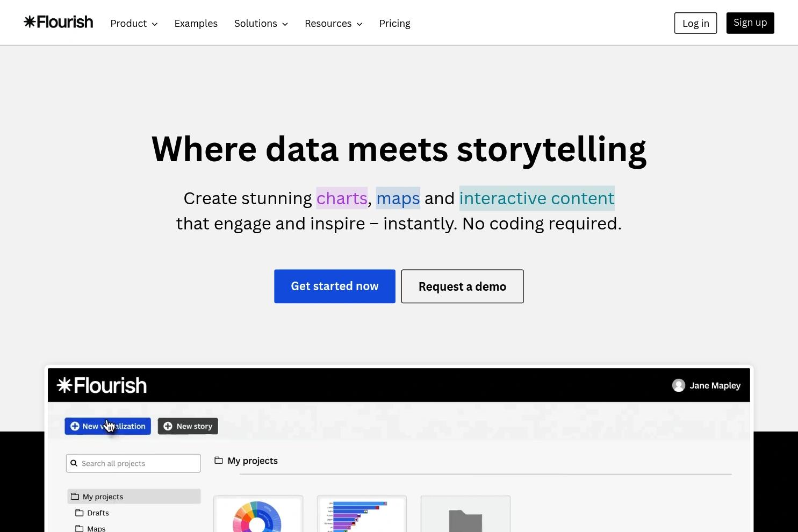
Task: Click the highlighted word maps
Action: click(x=398, y=198)
